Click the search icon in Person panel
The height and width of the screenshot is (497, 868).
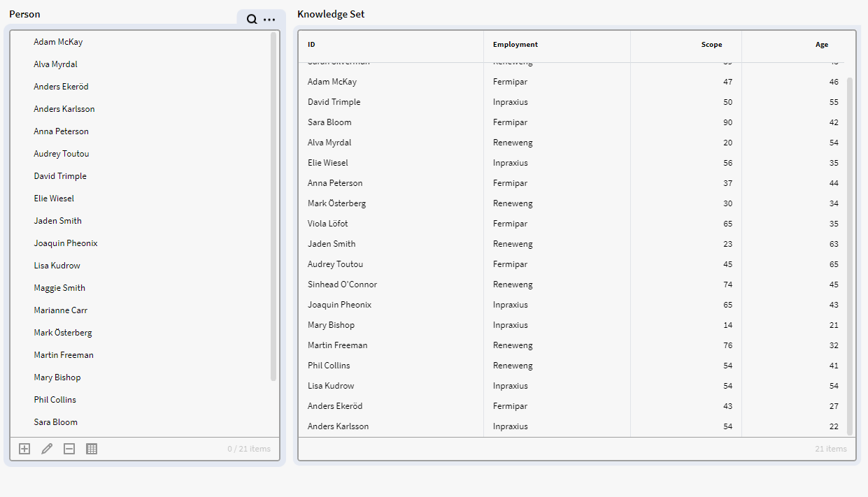(x=252, y=20)
